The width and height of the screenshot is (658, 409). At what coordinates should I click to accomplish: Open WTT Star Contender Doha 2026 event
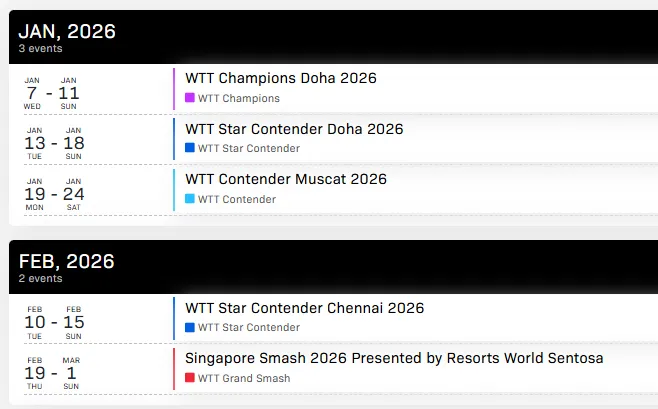click(294, 129)
